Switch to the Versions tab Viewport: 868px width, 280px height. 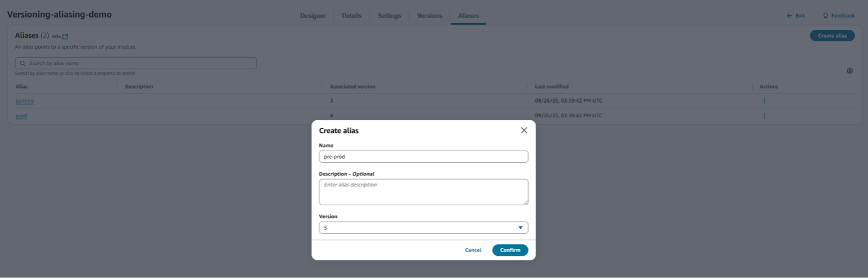(429, 16)
